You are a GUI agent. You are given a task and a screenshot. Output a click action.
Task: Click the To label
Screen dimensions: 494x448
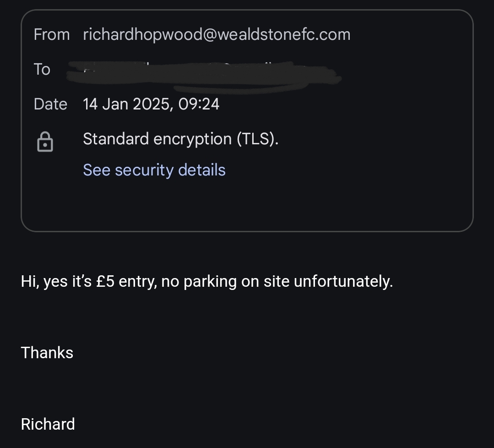pyautogui.click(x=42, y=69)
